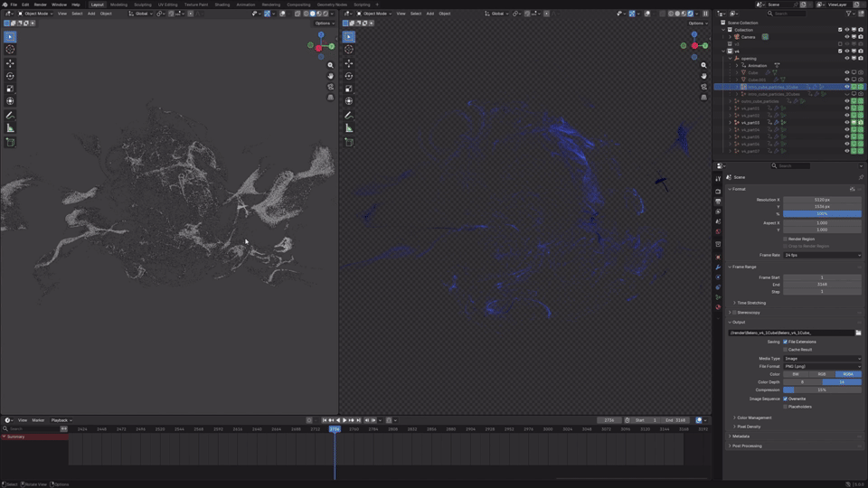Hide the Camera object with eye icon
This screenshot has height=488, width=868.
click(846, 37)
